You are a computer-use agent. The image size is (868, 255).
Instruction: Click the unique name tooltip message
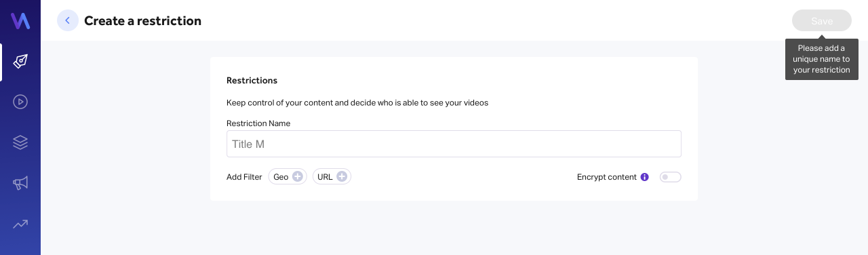coord(822,59)
